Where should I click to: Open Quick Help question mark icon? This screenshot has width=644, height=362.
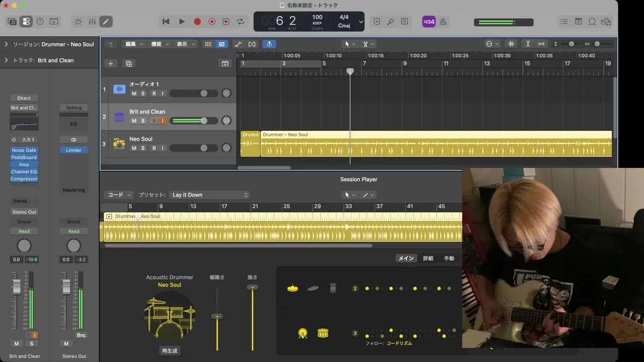40,22
